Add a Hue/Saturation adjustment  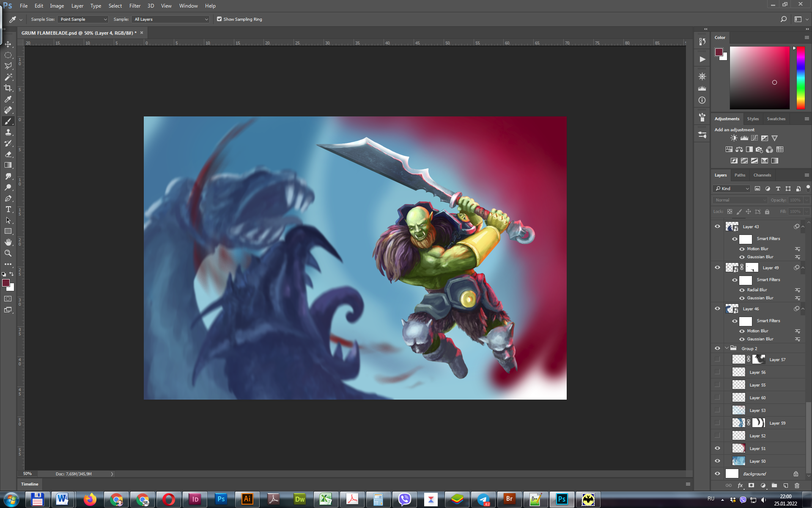729,149
